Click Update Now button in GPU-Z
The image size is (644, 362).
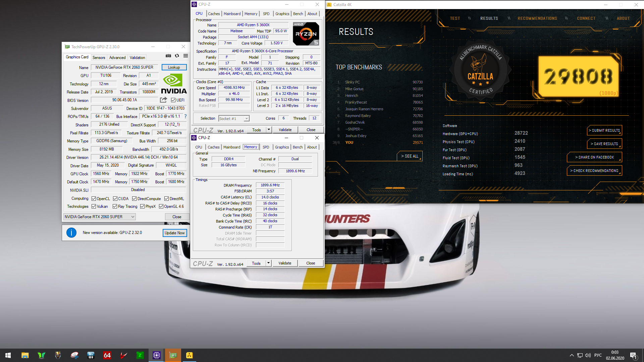coord(175,233)
